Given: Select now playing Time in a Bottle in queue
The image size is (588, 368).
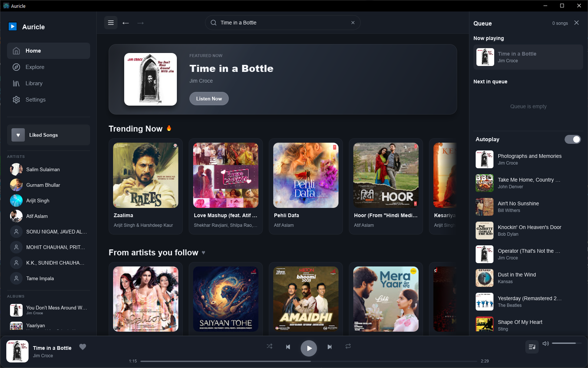Looking at the screenshot, I should 528,57.
